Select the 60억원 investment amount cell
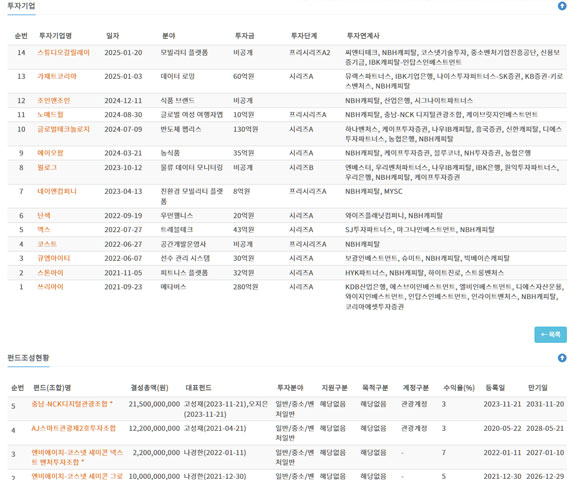This screenshot has width=580, height=480. (243, 77)
